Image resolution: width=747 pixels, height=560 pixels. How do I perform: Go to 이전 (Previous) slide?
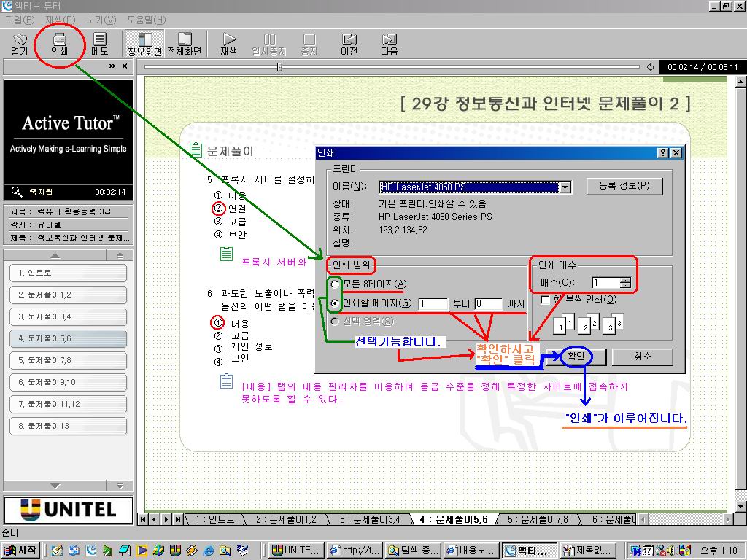click(349, 44)
